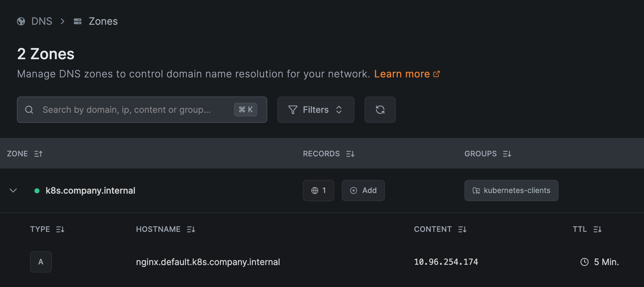This screenshot has height=287, width=644.
Task: Click the RECORDS column header label
Action: pyautogui.click(x=321, y=154)
